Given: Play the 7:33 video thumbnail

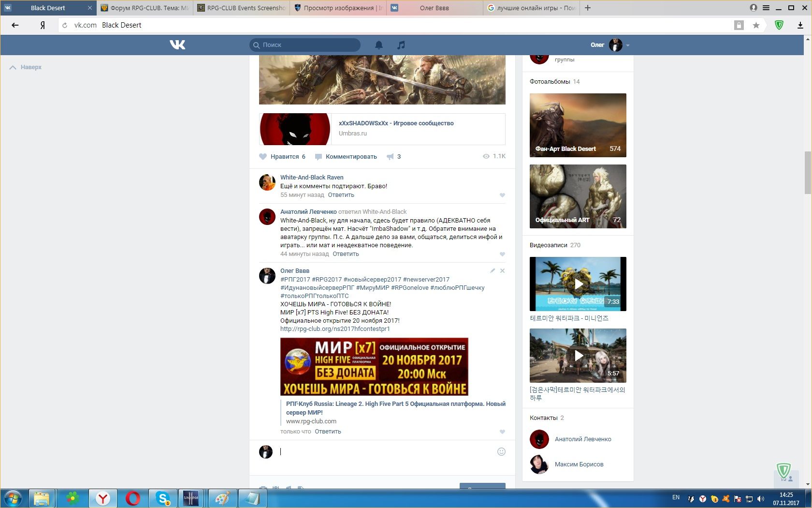Looking at the screenshot, I should [578, 284].
